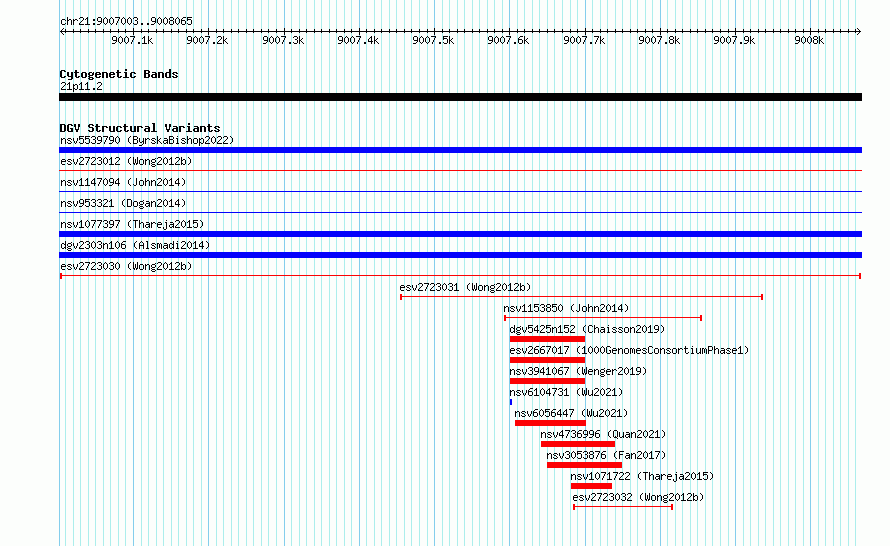Open esv2667017 (1000GenomesConsortiumPhase1) label

(x=629, y=350)
